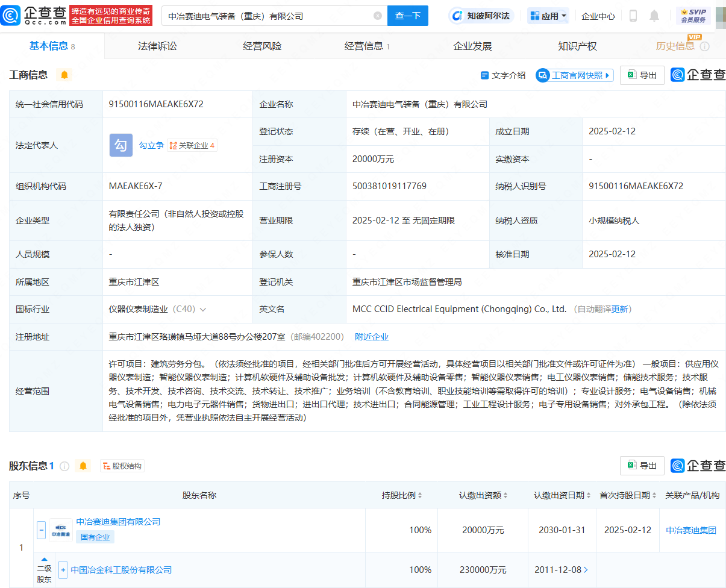The height and width of the screenshot is (588, 726).
Task: Open the 股权结构 equity structure view
Action: coord(122,466)
